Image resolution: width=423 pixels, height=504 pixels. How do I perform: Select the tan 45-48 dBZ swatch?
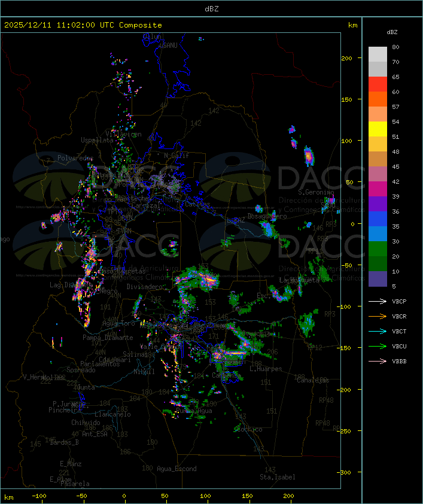378,159
